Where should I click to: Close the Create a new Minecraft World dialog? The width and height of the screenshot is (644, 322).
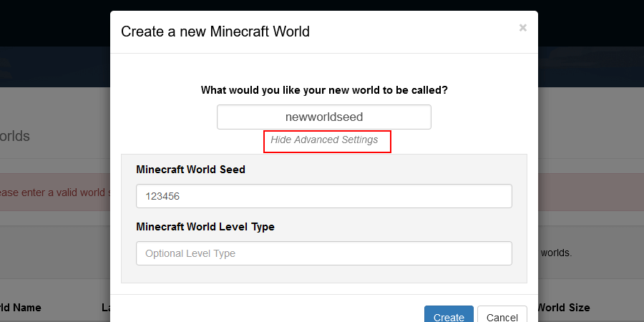click(x=522, y=28)
